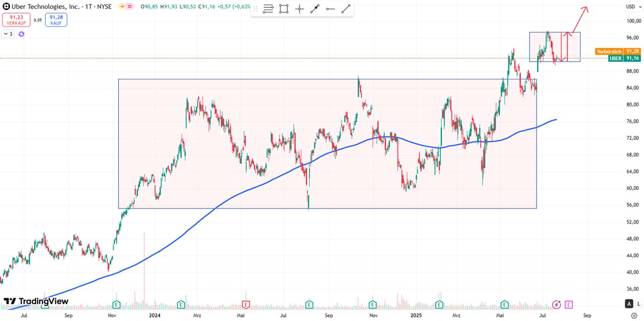Click the spread value 0,05
Screen dimensions: 644x321
point(38,20)
